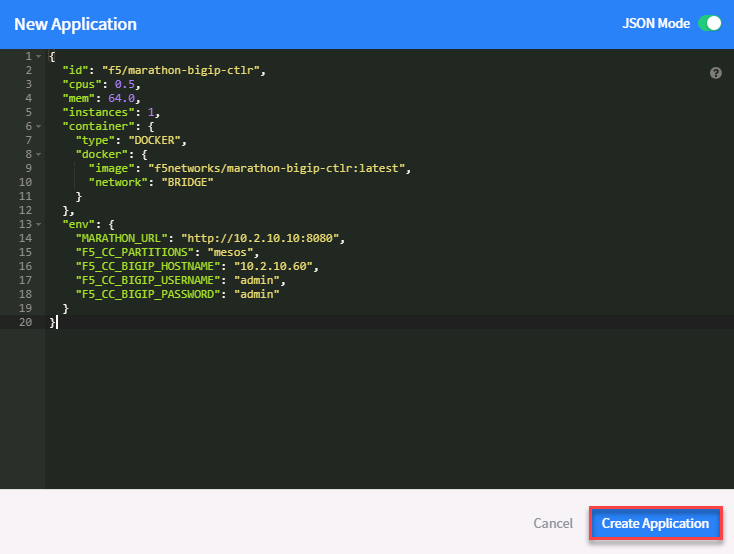
Task: Collapse the root object fold arrow on line 1
Action: [39, 57]
